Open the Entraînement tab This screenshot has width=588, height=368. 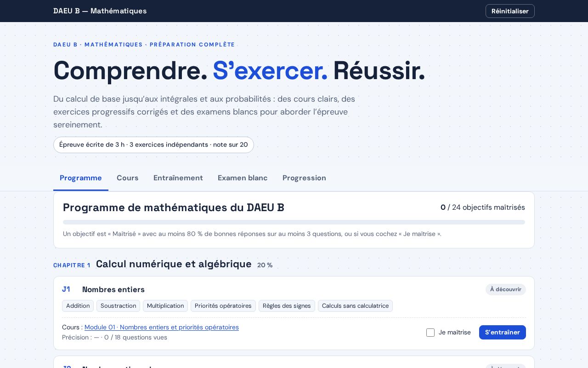point(178,178)
